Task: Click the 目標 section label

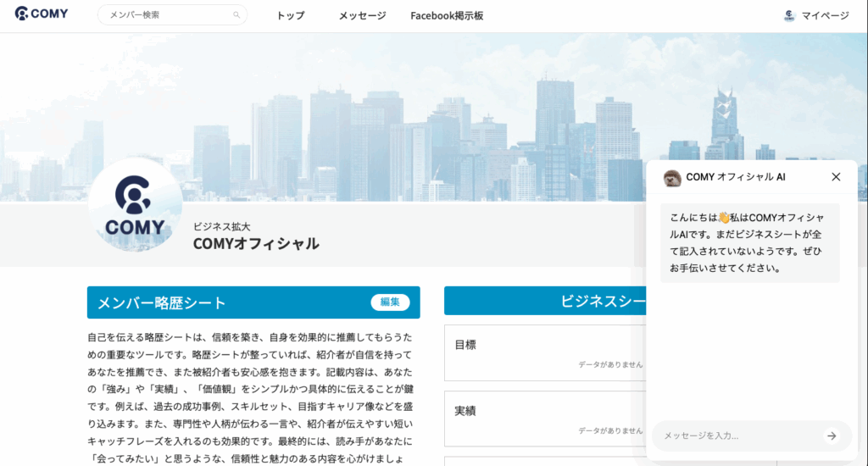Action: click(465, 345)
